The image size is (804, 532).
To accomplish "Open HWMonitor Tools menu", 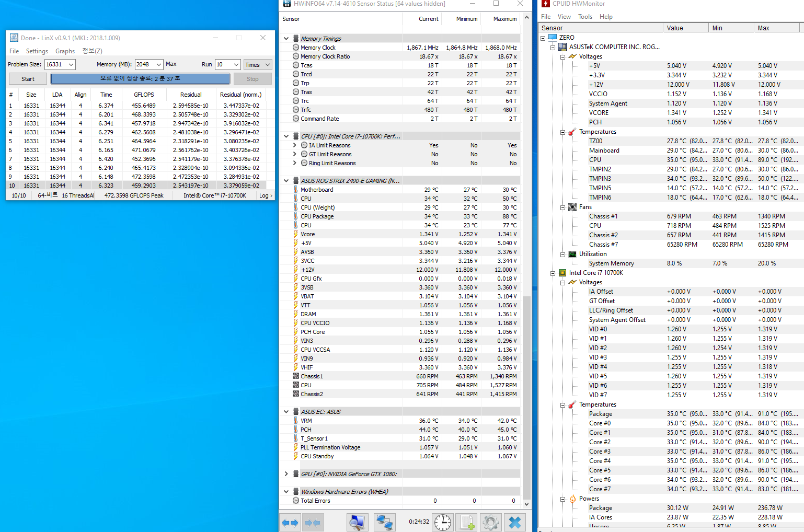I will [585, 17].
